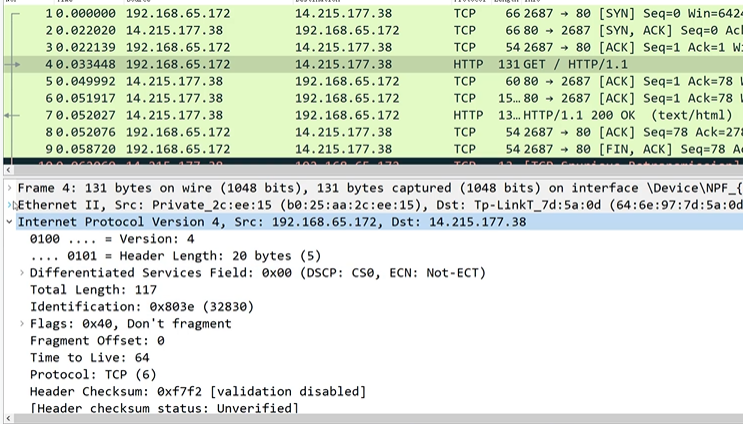Image resolution: width=743 pixels, height=424 pixels.
Task: Select packet 9 FIN, ACK row
Action: [300, 149]
